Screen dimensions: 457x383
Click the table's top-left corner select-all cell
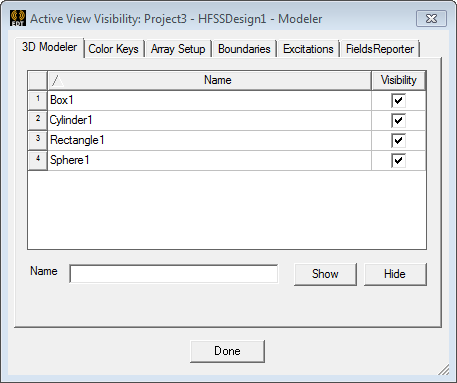click(38, 80)
